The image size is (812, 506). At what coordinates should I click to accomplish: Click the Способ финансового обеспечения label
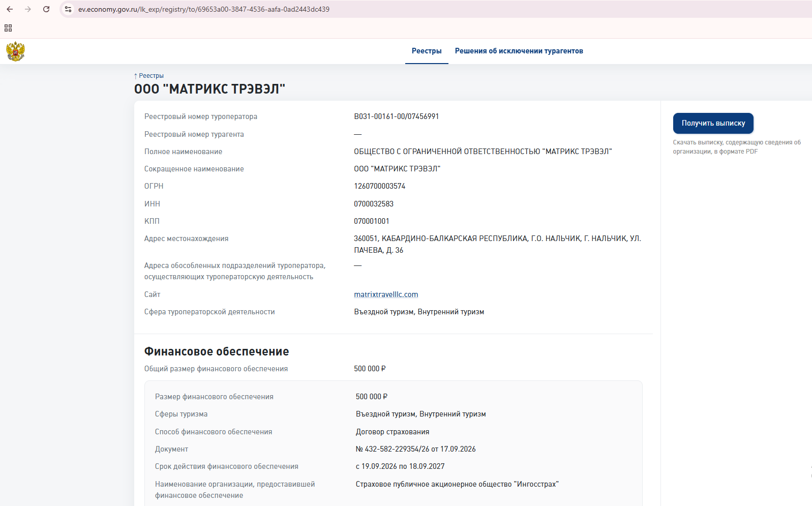[214, 432]
